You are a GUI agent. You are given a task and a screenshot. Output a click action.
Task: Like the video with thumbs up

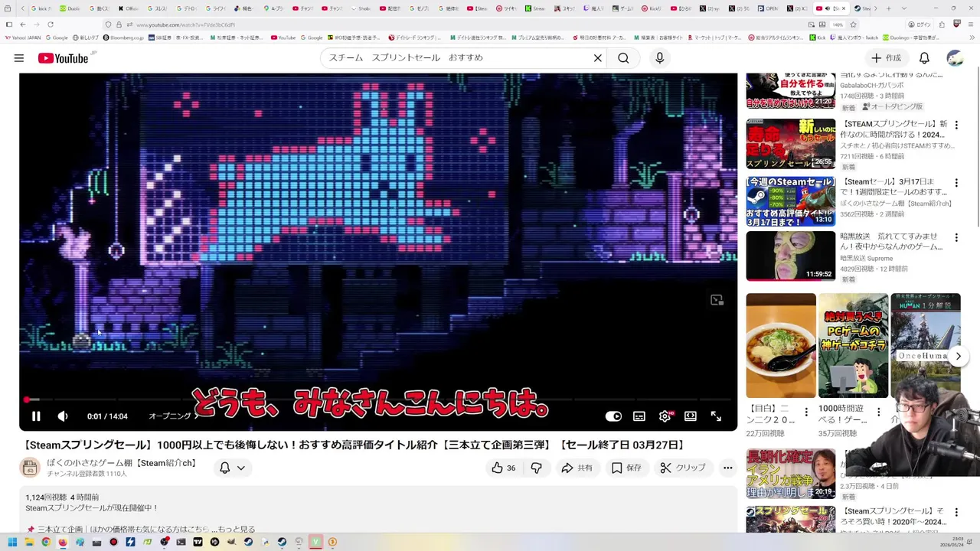(x=503, y=468)
